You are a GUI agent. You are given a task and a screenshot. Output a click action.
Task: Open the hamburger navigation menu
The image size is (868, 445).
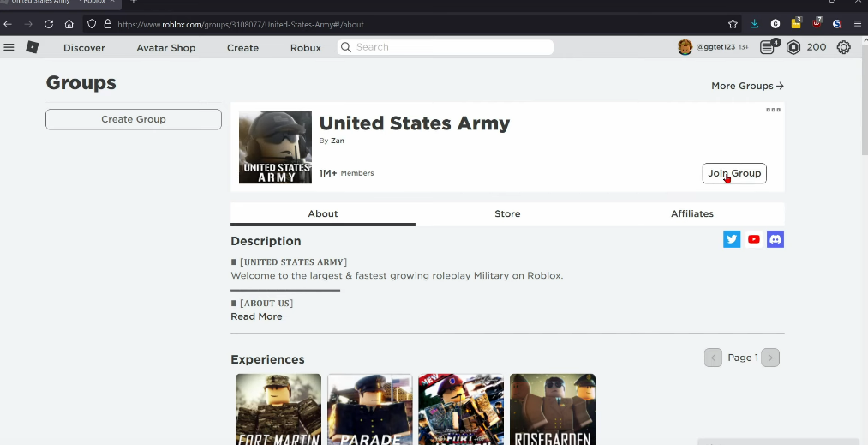(x=9, y=47)
